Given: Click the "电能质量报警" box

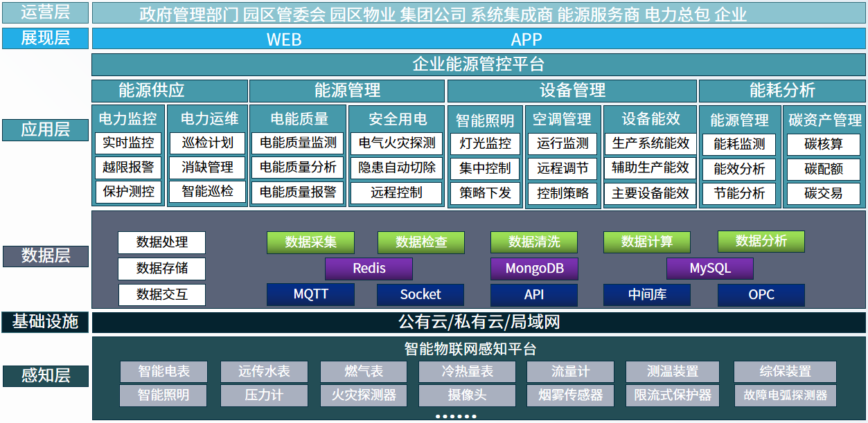Looking at the screenshot, I should (298, 192).
